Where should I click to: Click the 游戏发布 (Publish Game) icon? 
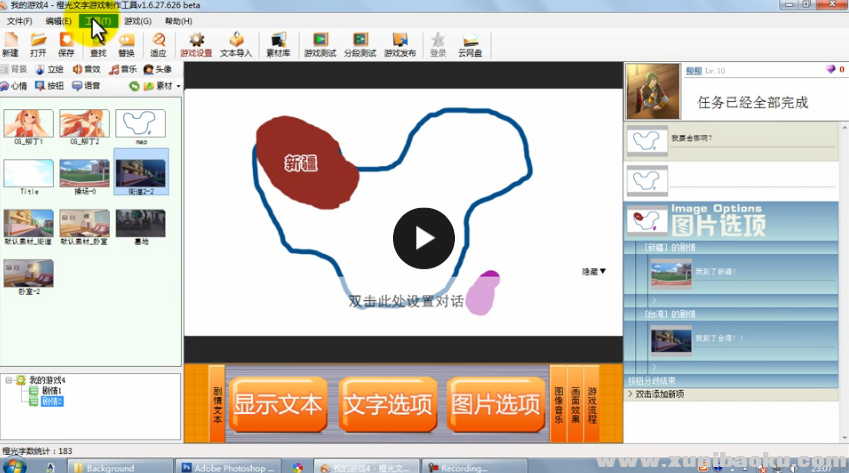[400, 44]
